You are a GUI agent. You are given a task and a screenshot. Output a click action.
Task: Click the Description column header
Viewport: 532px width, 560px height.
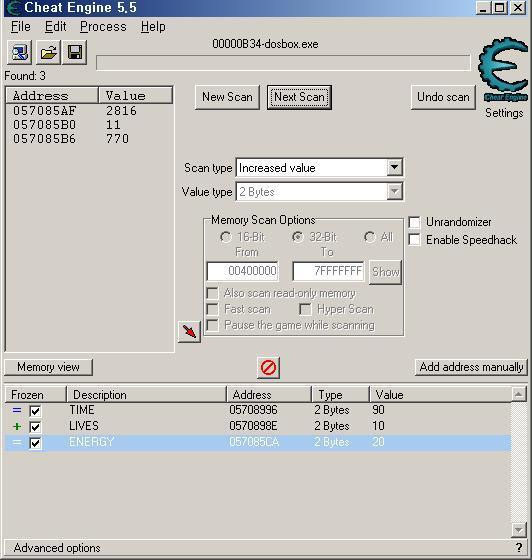(146, 395)
